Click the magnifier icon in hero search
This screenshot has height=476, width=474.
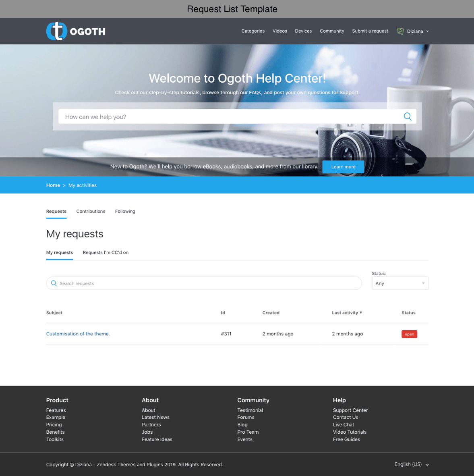coord(407,116)
